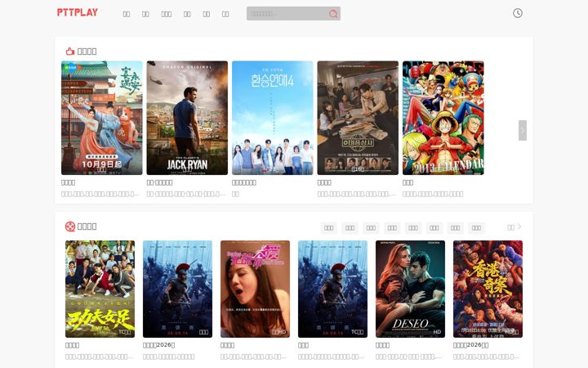The height and width of the screenshot is (368, 588).
Task: Open the DESEO movie poster
Action: (x=410, y=289)
